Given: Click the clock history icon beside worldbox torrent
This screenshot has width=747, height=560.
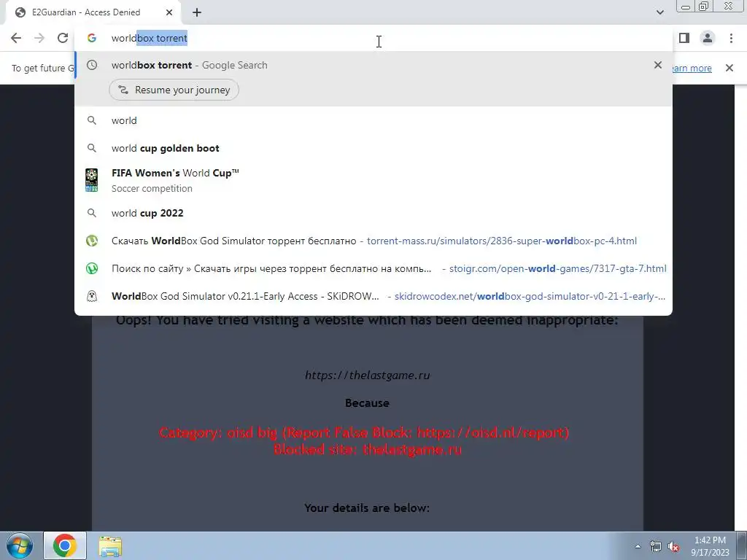Looking at the screenshot, I should [x=92, y=65].
